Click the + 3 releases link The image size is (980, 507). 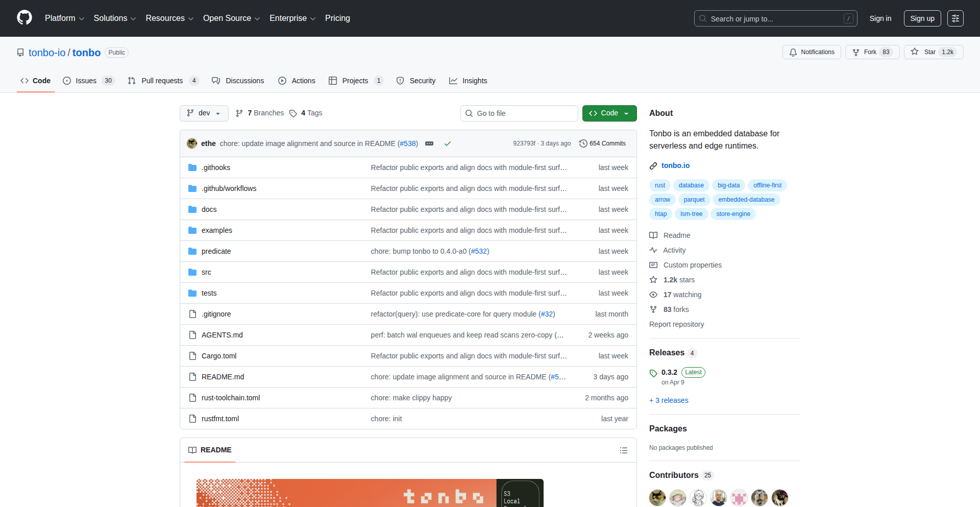pos(669,400)
